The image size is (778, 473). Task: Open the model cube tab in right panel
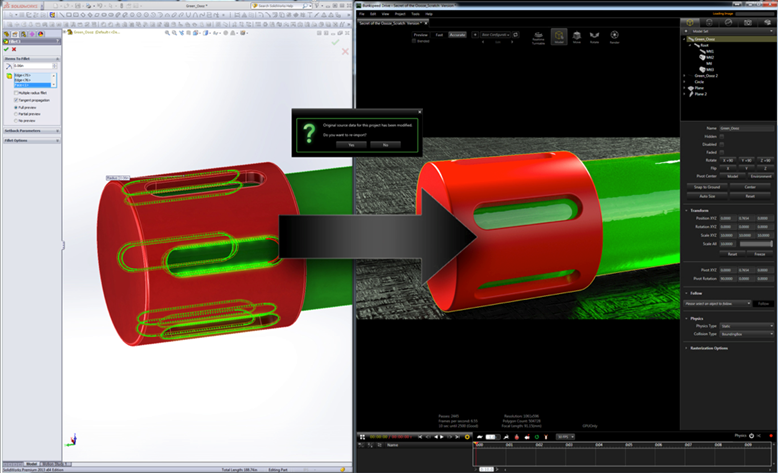point(691,22)
